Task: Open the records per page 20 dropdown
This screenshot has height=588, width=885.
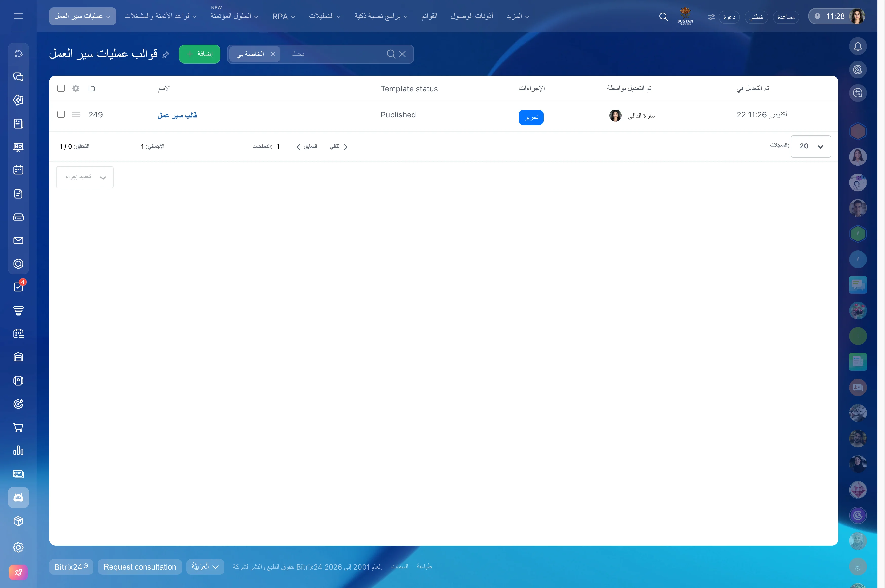Action: 810,146
